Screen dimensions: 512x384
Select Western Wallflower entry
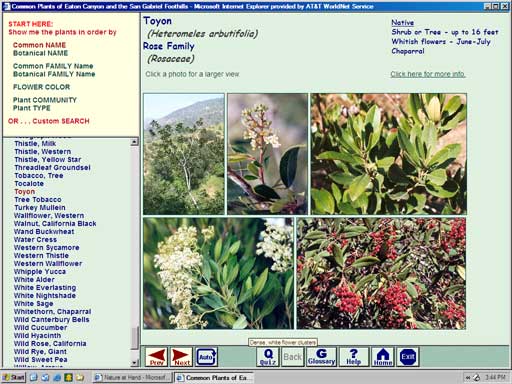48,264
